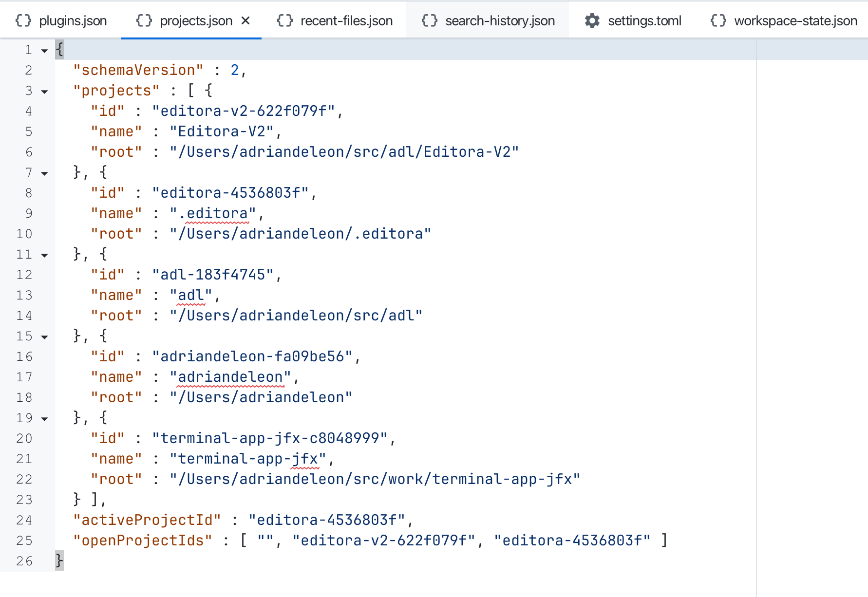Image resolution: width=868 pixels, height=597 pixels.
Task: Click the value "adl-183f4745" on line 12
Action: 213,275
